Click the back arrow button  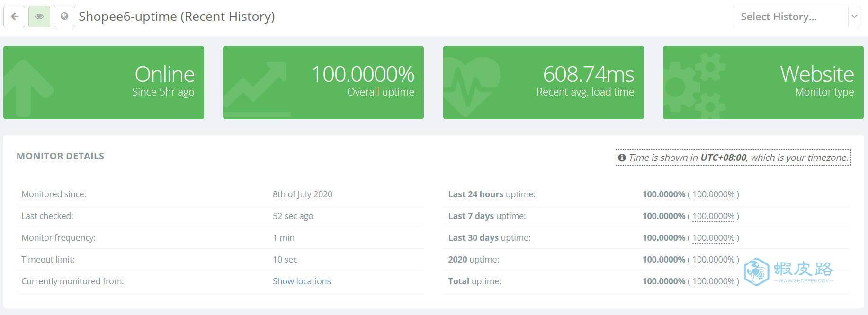click(14, 17)
